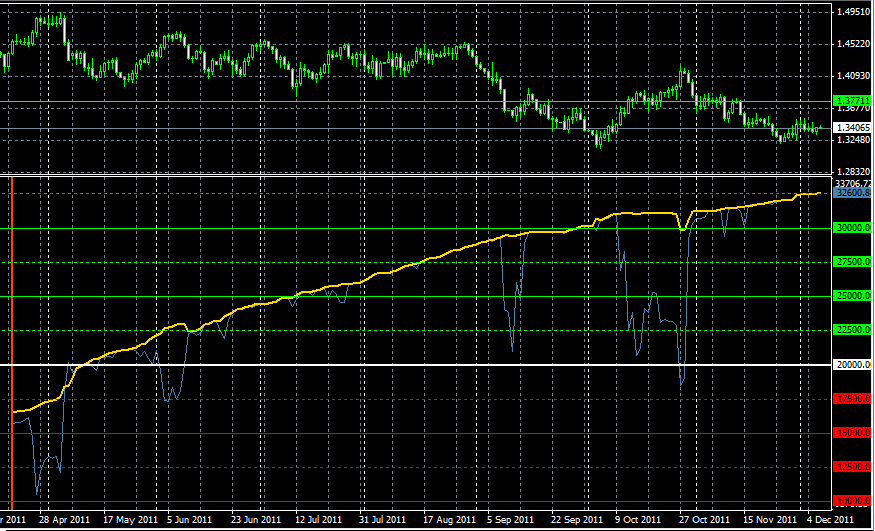The width and height of the screenshot is (875, 531).
Task: Click the green 25000.0 level label
Action: 851,296
